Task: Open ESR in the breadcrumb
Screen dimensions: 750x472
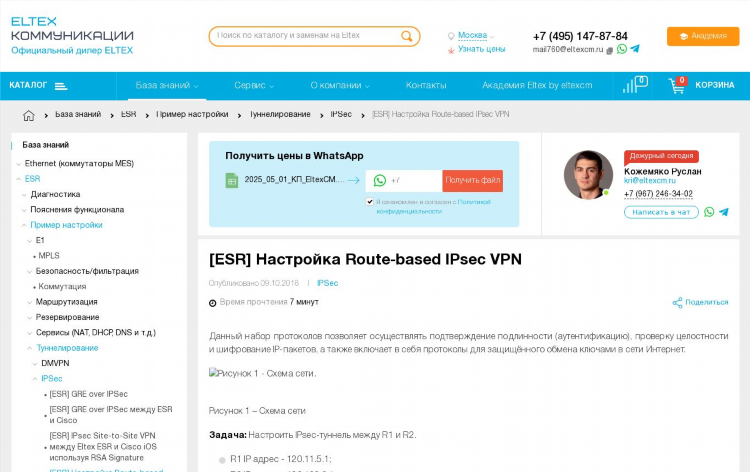Action: (x=128, y=114)
